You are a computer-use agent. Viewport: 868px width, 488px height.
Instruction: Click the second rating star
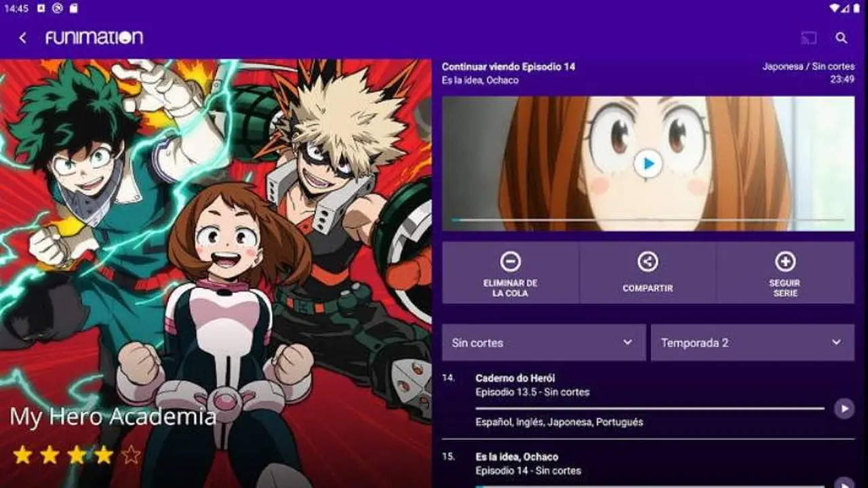pyautogui.click(x=50, y=455)
